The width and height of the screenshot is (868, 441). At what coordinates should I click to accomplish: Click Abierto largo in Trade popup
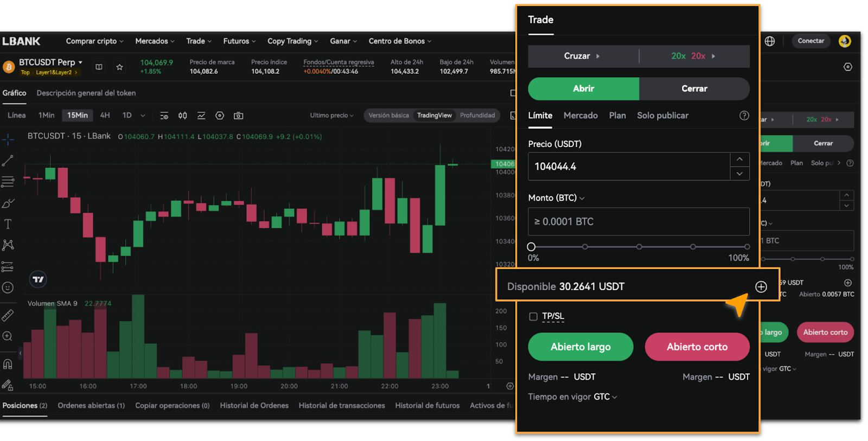(x=580, y=347)
